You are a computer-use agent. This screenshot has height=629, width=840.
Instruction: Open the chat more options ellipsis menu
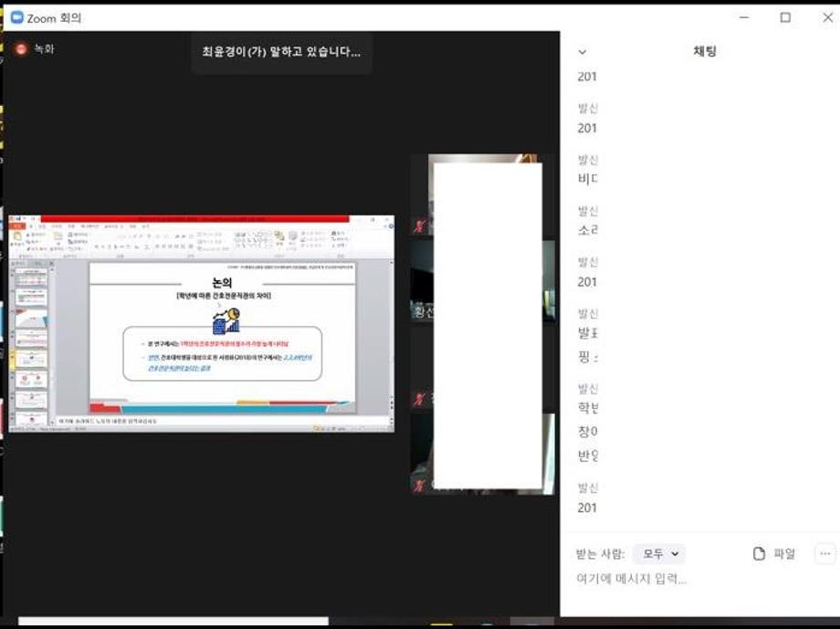(824, 553)
